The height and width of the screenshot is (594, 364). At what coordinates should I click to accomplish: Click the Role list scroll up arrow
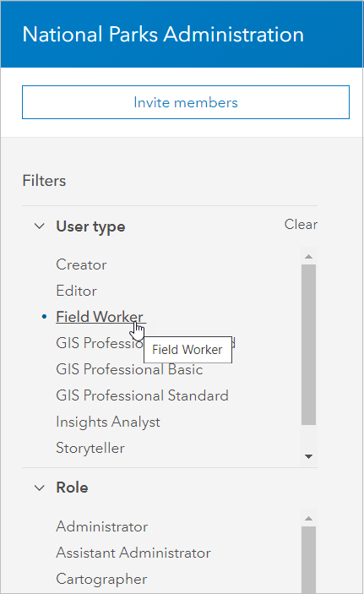click(x=309, y=518)
